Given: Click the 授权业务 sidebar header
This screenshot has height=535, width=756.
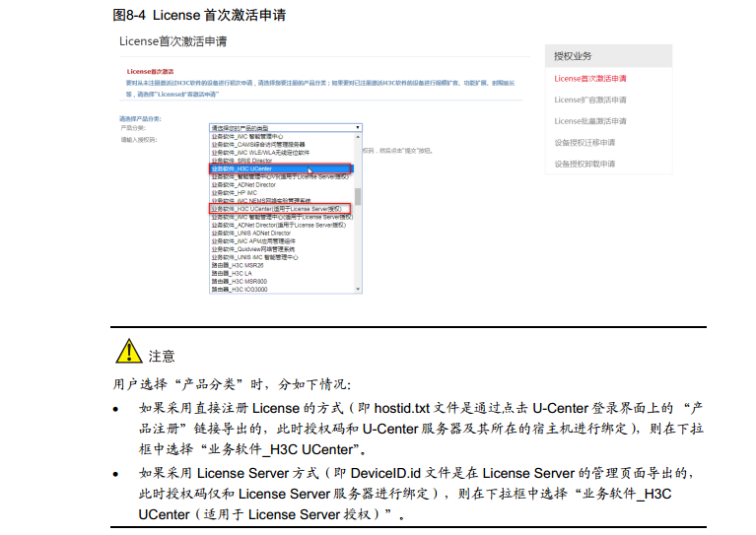Looking at the screenshot, I should pyautogui.click(x=608, y=56).
